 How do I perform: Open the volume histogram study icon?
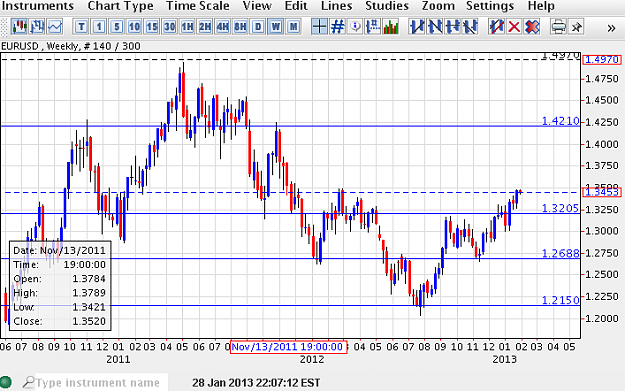pos(391,27)
